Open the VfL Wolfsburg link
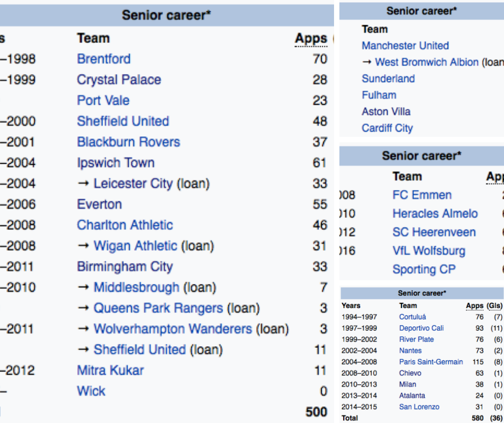 pos(429,251)
